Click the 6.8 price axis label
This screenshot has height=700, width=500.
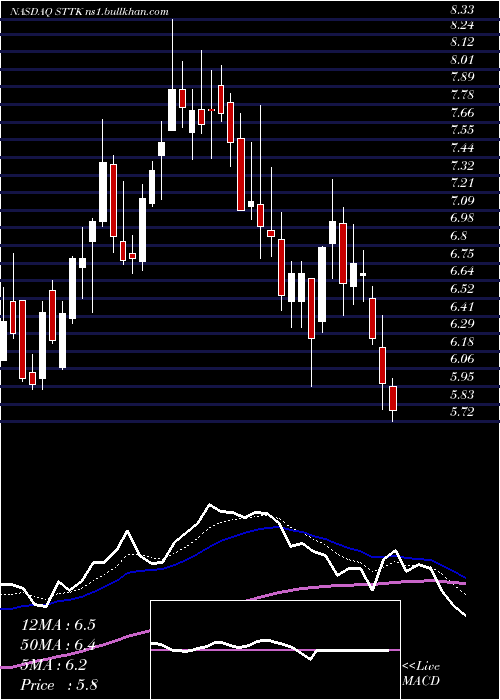pyautogui.click(x=458, y=237)
